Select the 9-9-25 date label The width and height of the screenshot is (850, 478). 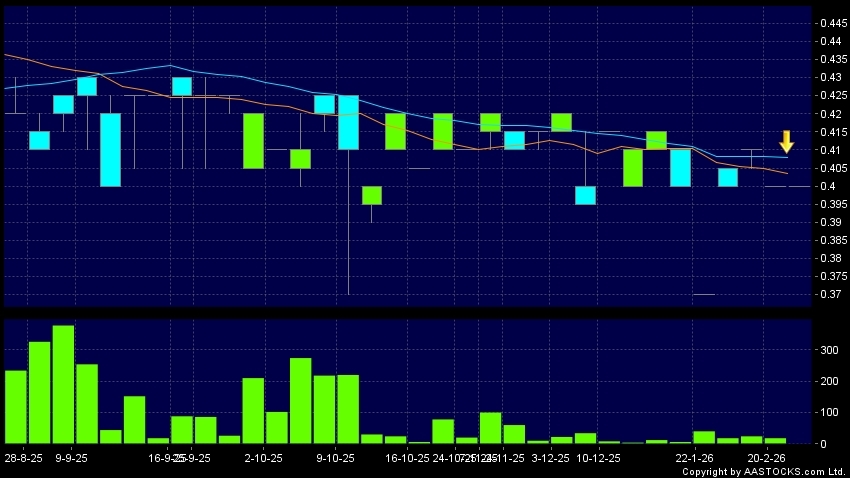pos(74,457)
